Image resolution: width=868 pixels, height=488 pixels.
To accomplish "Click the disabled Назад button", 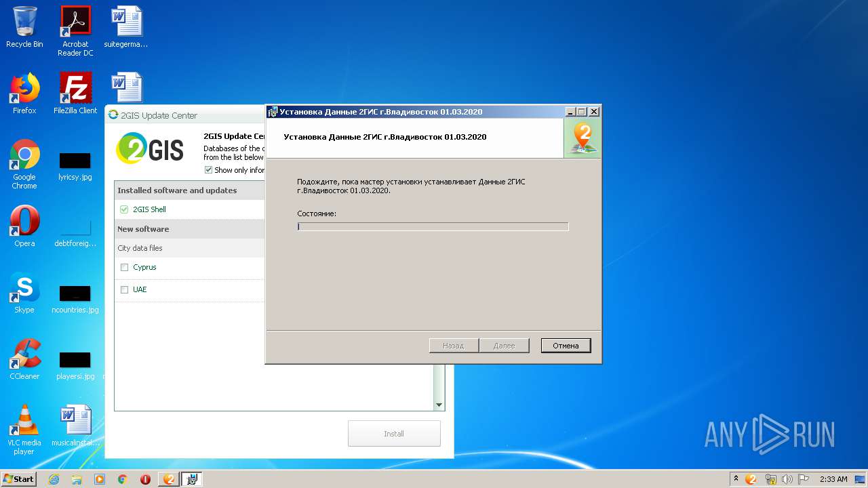I will 454,346.
